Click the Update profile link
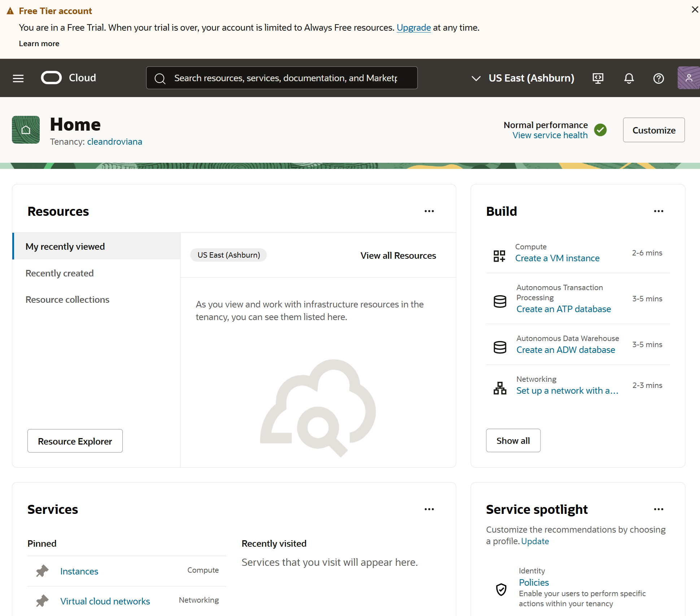 click(535, 541)
